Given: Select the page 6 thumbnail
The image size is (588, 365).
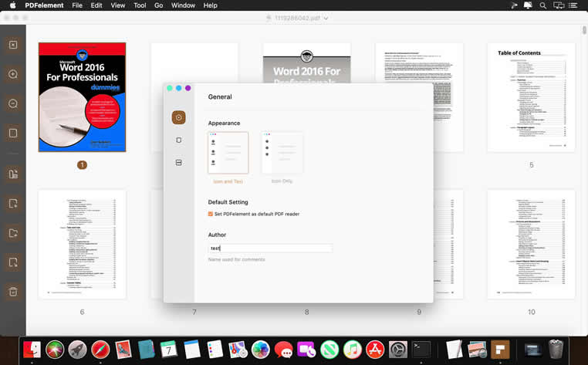Looking at the screenshot, I should tap(82, 244).
